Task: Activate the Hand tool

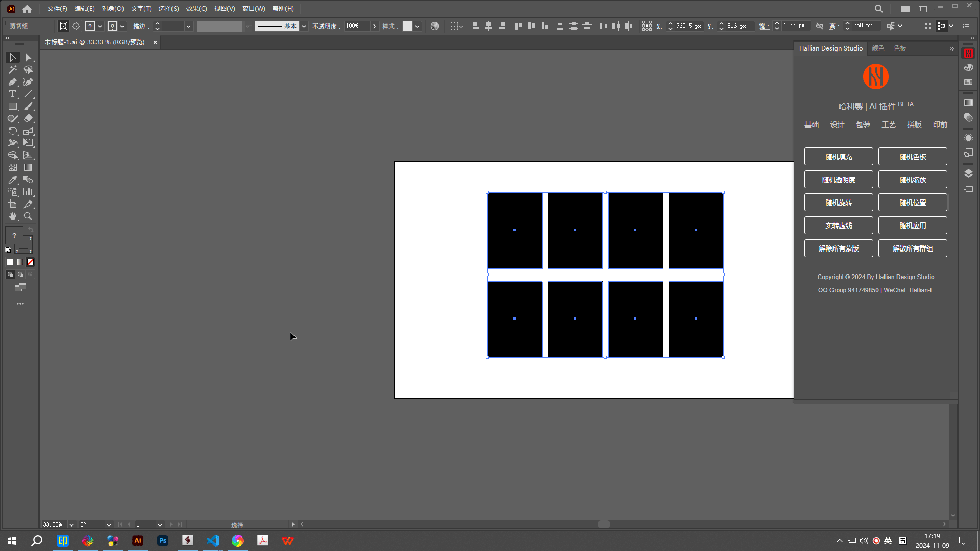Action: [x=13, y=216]
